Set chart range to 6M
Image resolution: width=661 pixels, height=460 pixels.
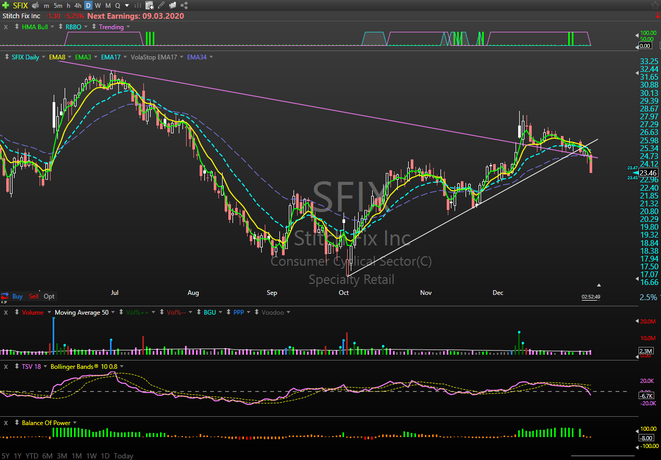click(48, 456)
